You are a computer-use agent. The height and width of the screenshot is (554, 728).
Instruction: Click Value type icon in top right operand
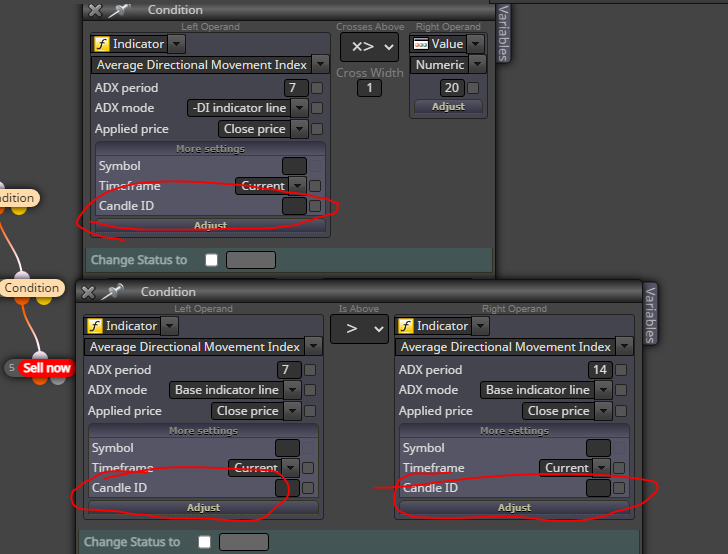pyautogui.click(x=421, y=44)
